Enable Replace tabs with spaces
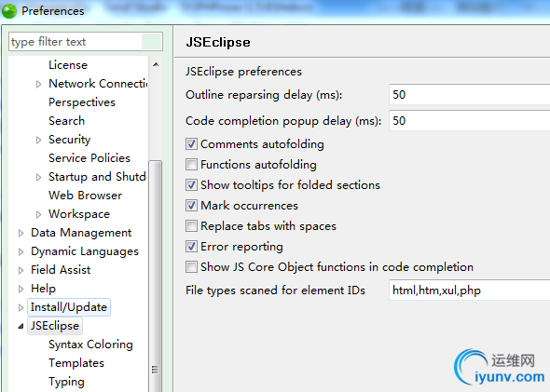Image resolution: width=550 pixels, height=392 pixels. coord(191,226)
